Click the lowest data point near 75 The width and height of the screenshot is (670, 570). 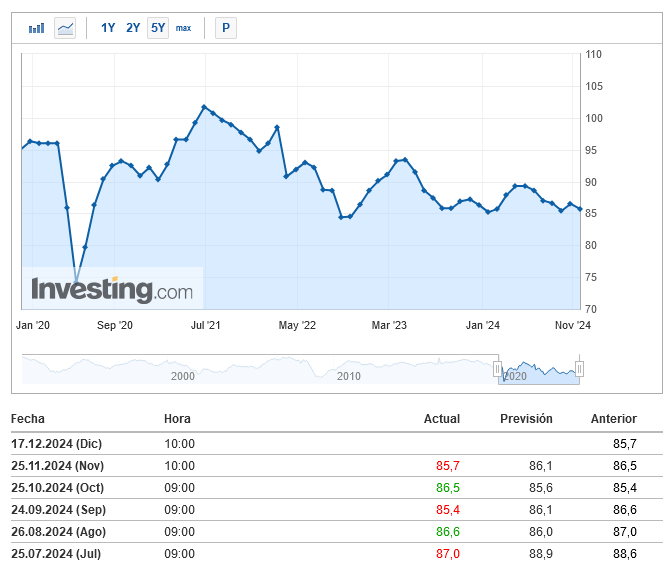[76, 282]
